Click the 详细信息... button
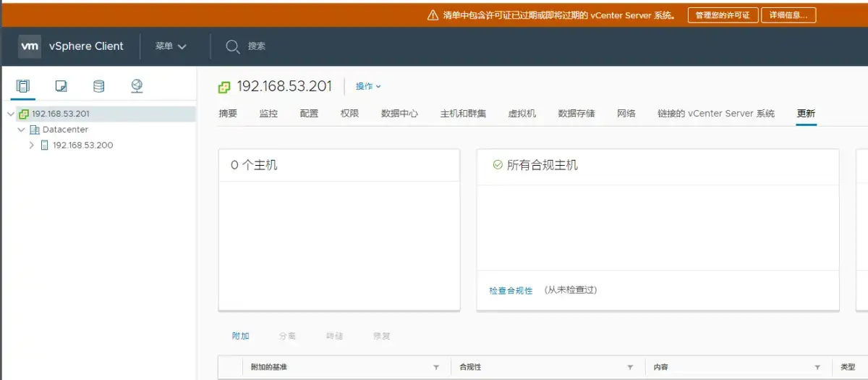This screenshot has width=868, height=380. 788,15
